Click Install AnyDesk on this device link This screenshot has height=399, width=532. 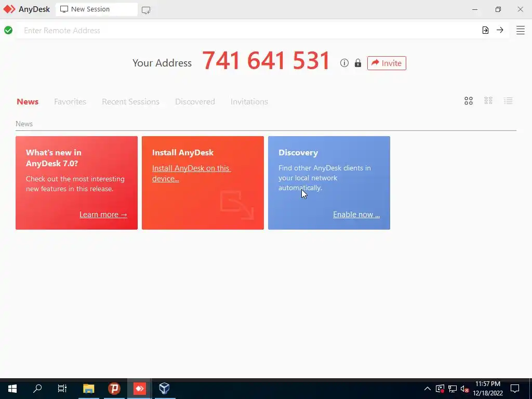[191, 173]
